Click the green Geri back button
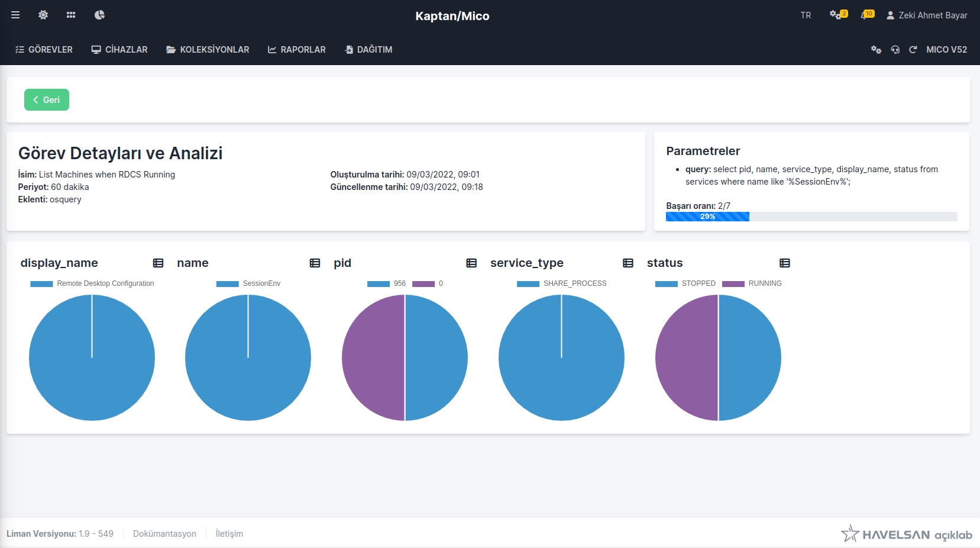The width and height of the screenshot is (980, 548). 47,100
